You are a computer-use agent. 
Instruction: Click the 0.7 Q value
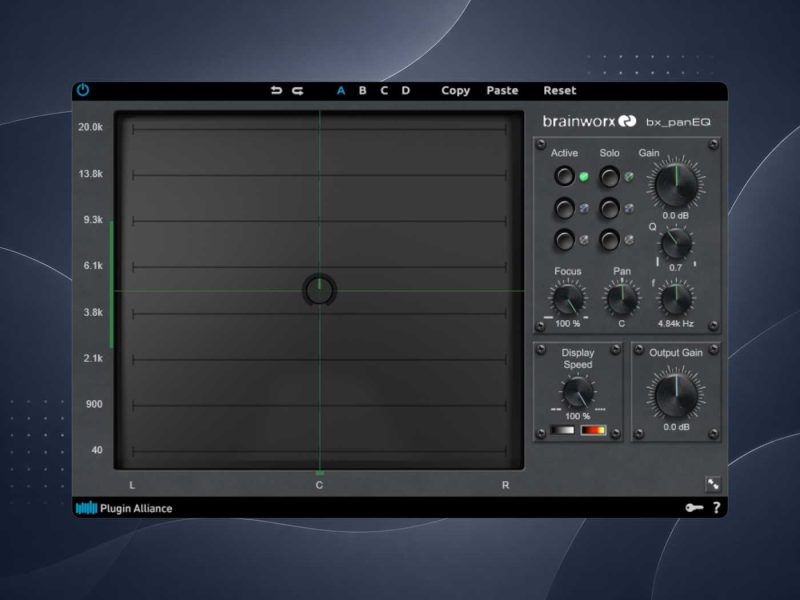676,267
